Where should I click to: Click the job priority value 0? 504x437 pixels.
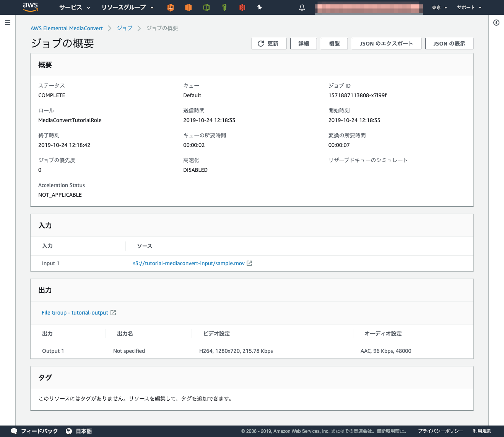pos(40,170)
